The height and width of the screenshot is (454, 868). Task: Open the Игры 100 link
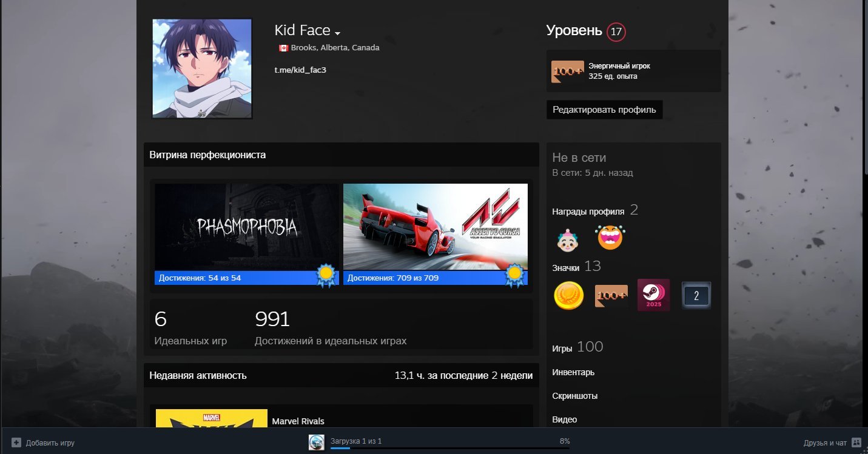click(577, 347)
